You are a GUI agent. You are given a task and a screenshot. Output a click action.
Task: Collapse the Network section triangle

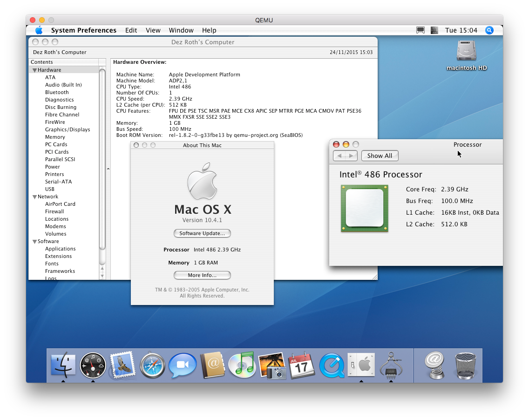click(x=34, y=197)
